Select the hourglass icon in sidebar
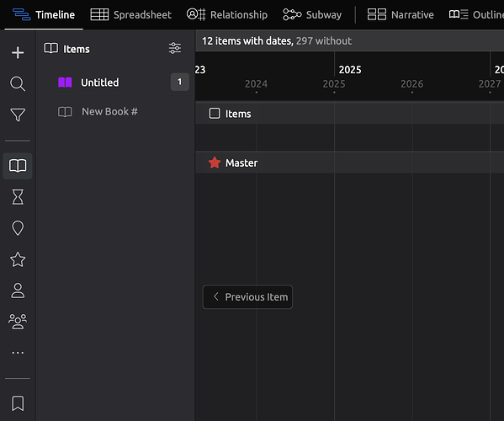The image size is (504, 421). pos(18,197)
